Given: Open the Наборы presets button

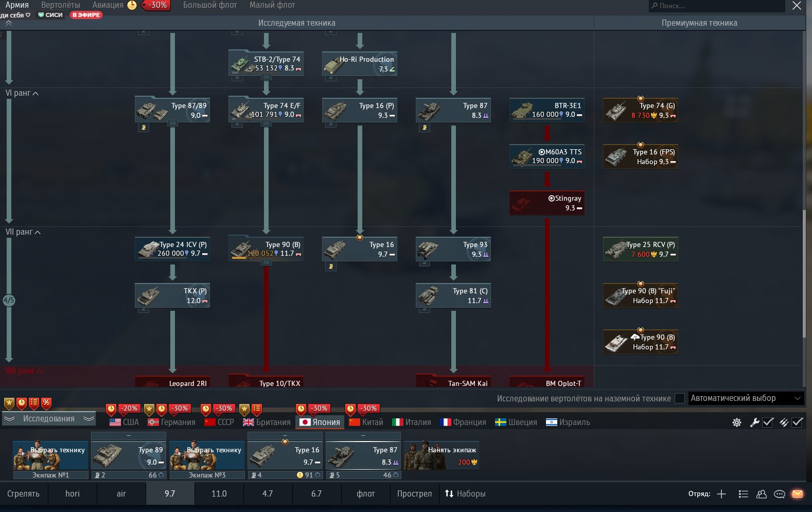Looking at the screenshot, I should tap(465, 494).
